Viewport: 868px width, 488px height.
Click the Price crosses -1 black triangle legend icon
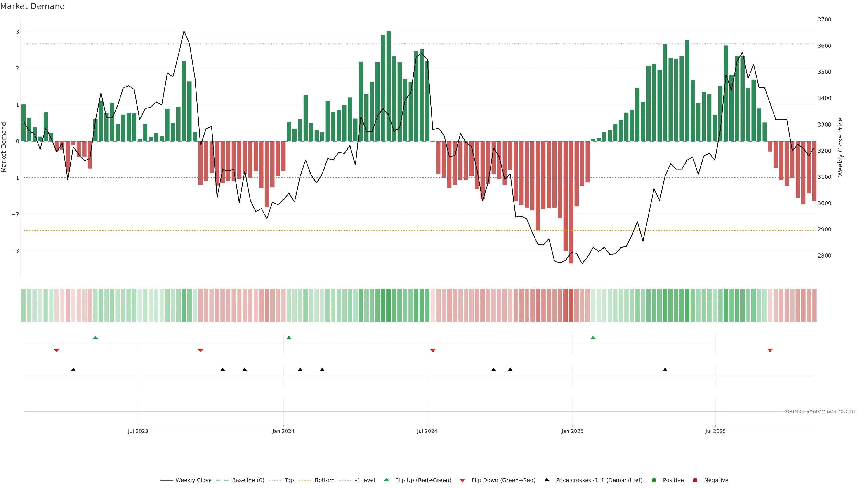(x=547, y=480)
